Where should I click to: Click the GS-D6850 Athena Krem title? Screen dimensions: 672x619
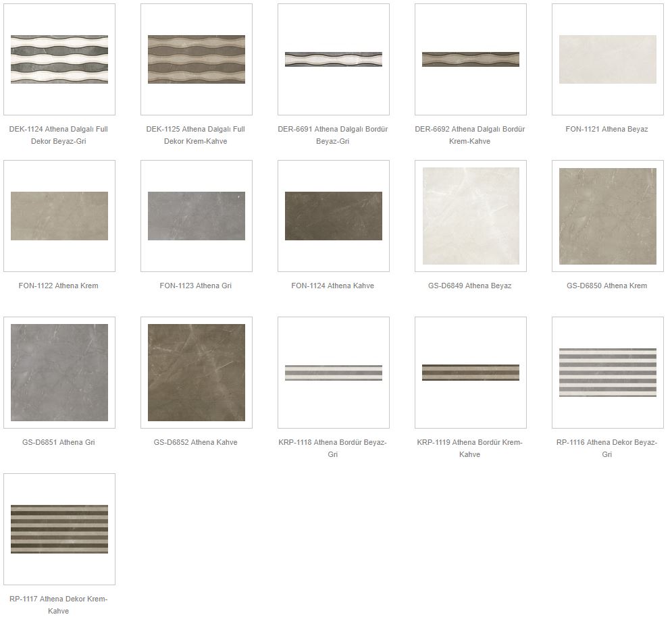tap(607, 286)
